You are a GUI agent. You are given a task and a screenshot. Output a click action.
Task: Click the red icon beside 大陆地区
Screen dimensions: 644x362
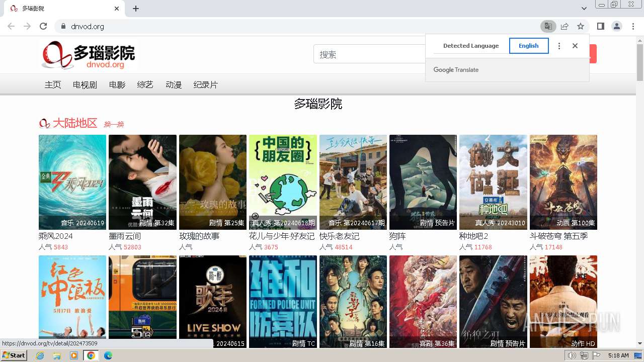coord(44,123)
